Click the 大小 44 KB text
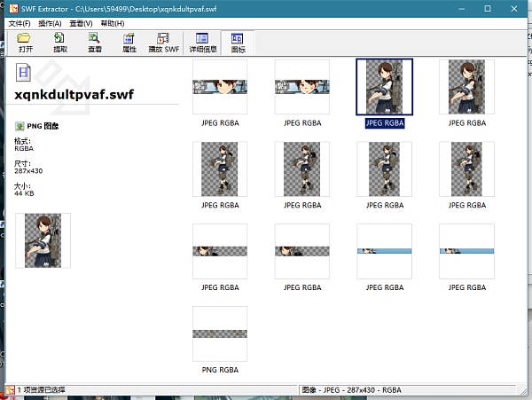Image resolution: width=532 pixels, height=400 pixels. point(24,190)
